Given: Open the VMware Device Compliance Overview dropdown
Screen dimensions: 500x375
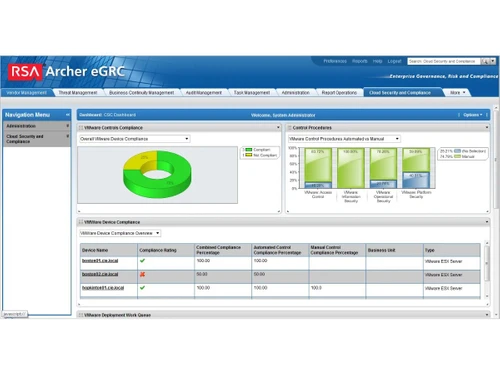Looking at the screenshot, I should pos(120,233).
